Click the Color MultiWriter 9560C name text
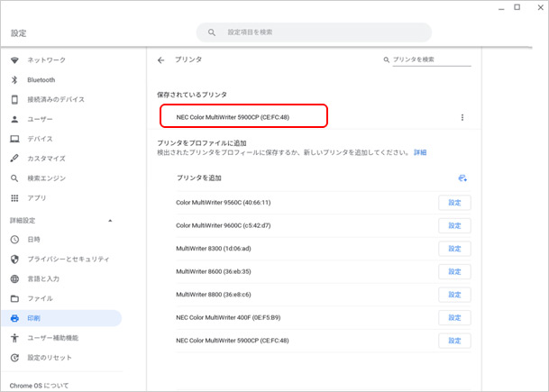This screenshot has height=392, width=549. pyautogui.click(x=223, y=203)
